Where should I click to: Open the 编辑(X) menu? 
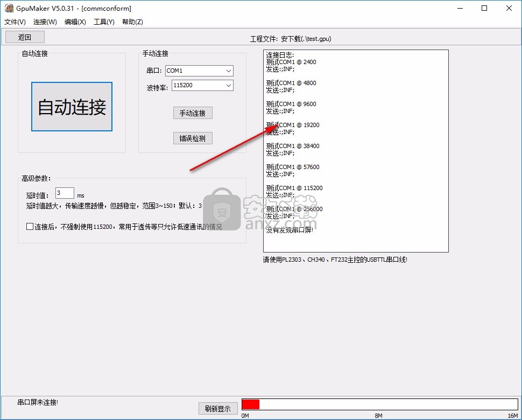point(75,22)
